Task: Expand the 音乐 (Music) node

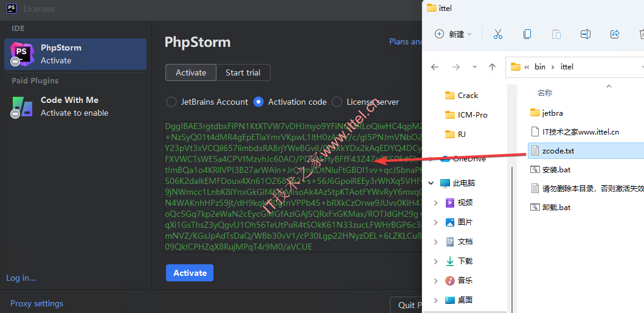Action: (436, 281)
